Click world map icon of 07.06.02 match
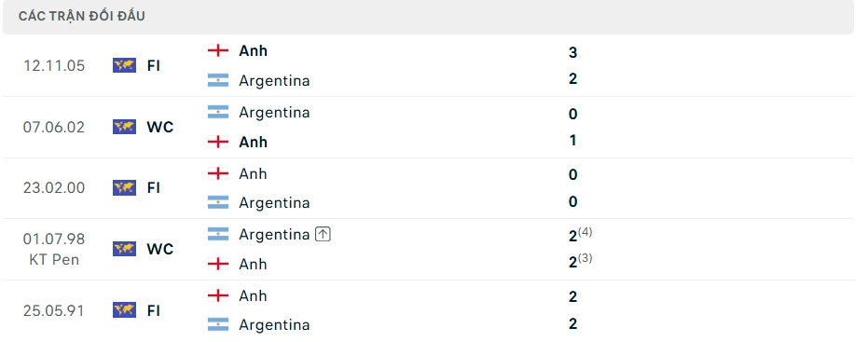 click(124, 127)
